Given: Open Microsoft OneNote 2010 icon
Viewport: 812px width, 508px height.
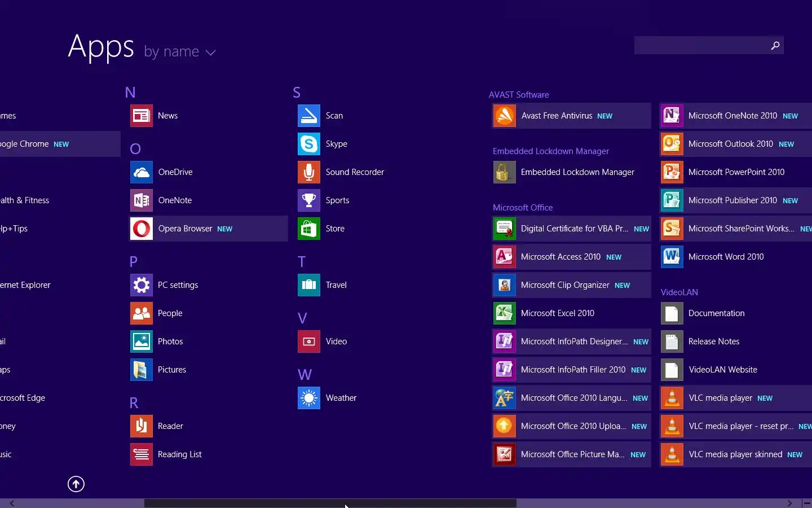Looking at the screenshot, I should point(672,116).
